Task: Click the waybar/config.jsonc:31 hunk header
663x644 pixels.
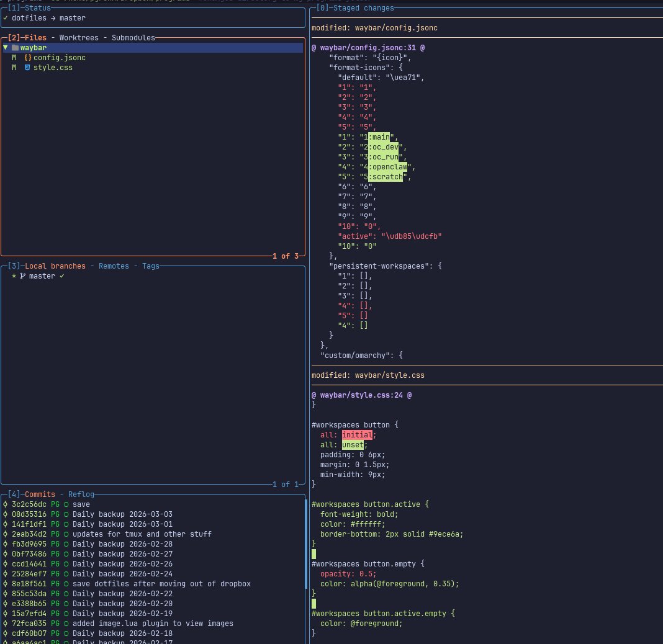Action: pos(368,48)
